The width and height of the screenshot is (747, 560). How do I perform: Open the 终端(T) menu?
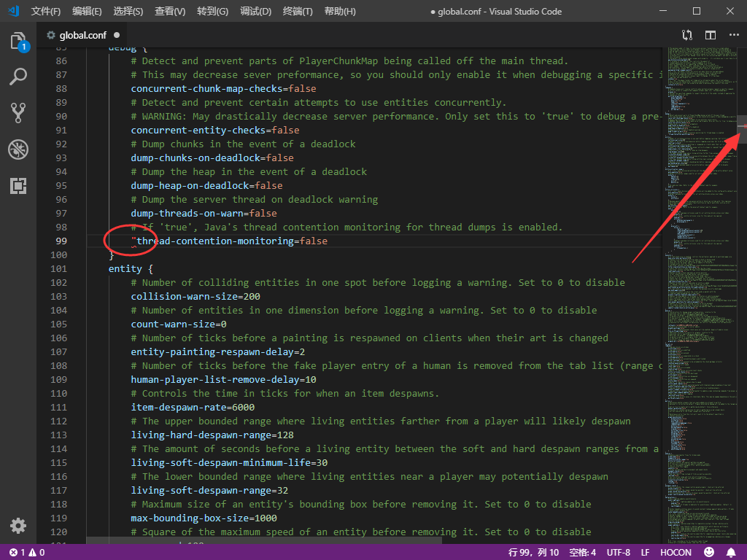click(x=298, y=12)
